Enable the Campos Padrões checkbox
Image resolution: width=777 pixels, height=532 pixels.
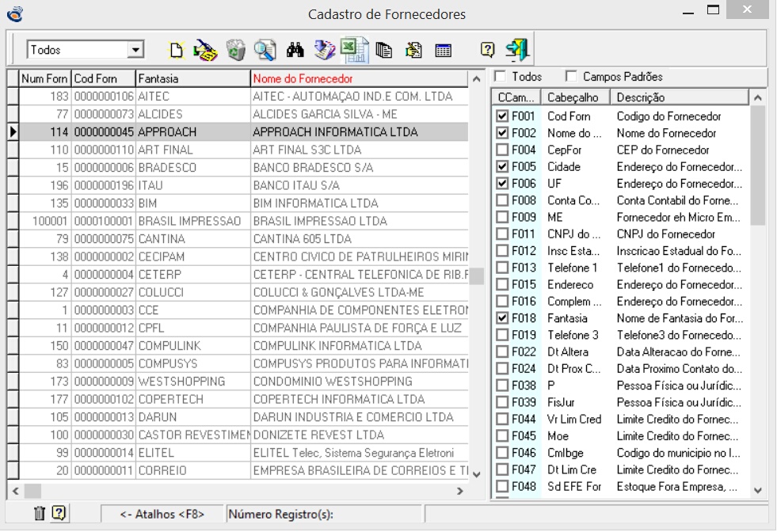pyautogui.click(x=571, y=76)
